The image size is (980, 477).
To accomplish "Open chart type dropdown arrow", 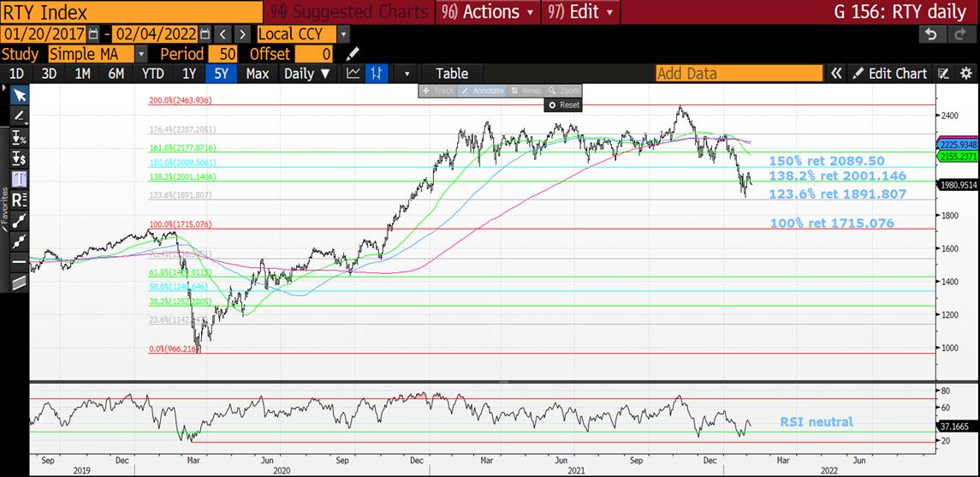I will pyautogui.click(x=407, y=74).
